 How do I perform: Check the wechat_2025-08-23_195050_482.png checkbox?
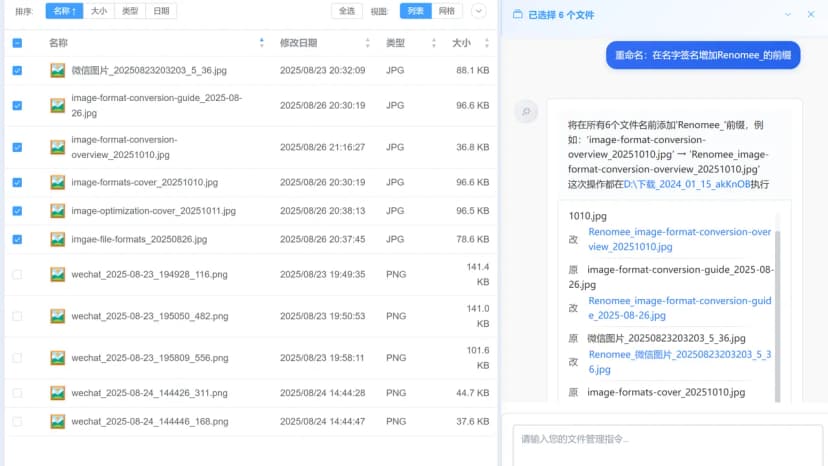(x=17, y=316)
